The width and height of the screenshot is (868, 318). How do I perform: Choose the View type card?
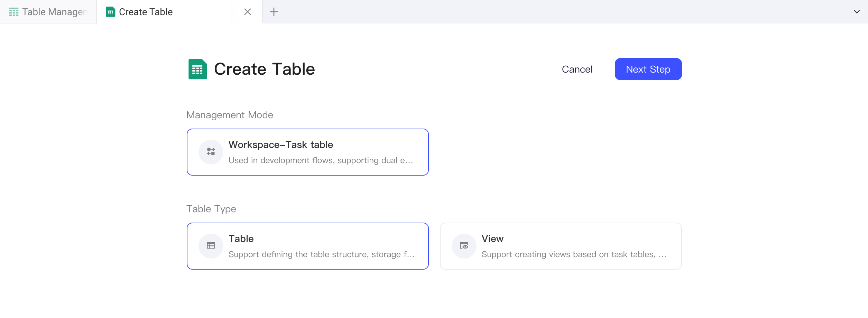pos(561,246)
